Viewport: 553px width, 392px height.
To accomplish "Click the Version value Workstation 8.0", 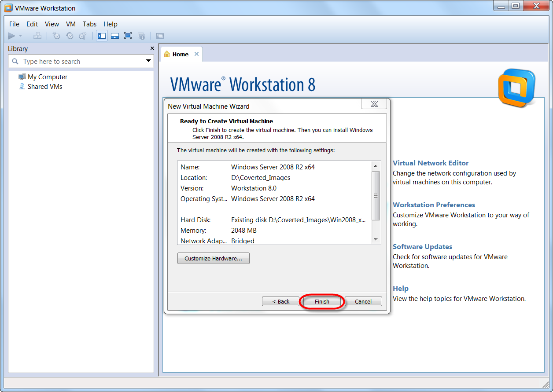I will click(254, 188).
